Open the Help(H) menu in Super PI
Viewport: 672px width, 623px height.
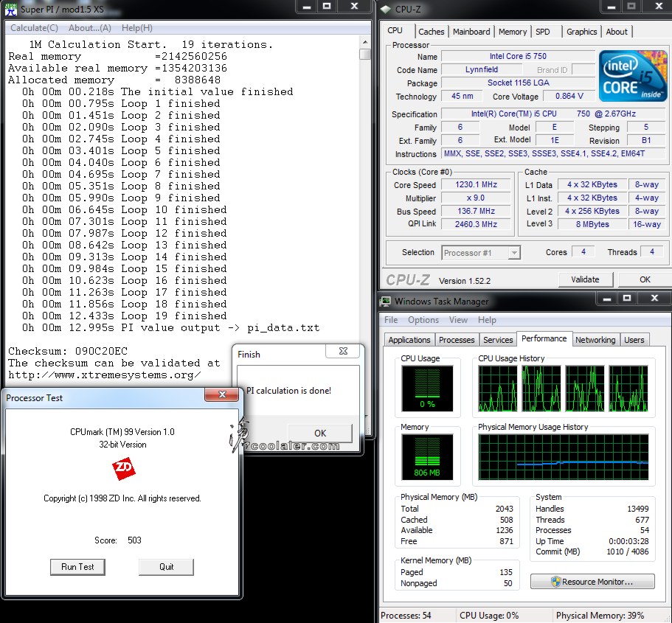click(137, 28)
